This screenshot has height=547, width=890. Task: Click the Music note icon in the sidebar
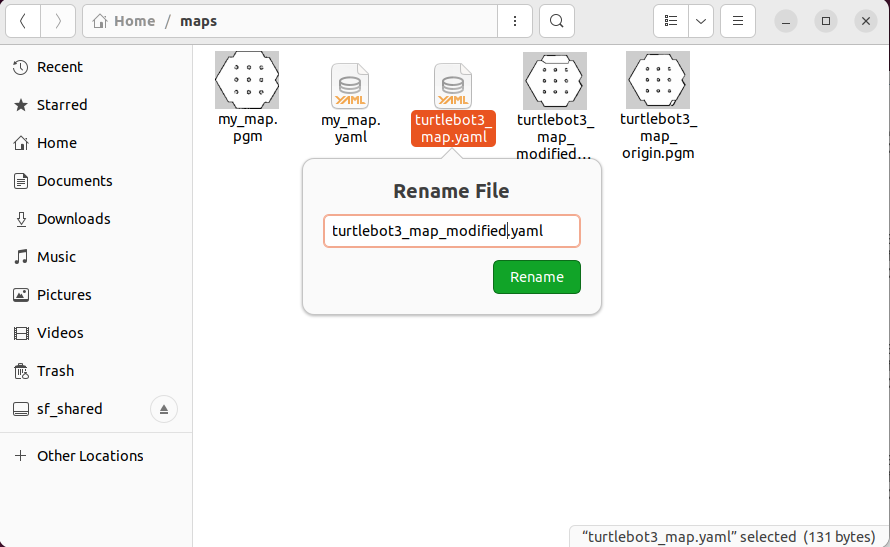pos(20,257)
